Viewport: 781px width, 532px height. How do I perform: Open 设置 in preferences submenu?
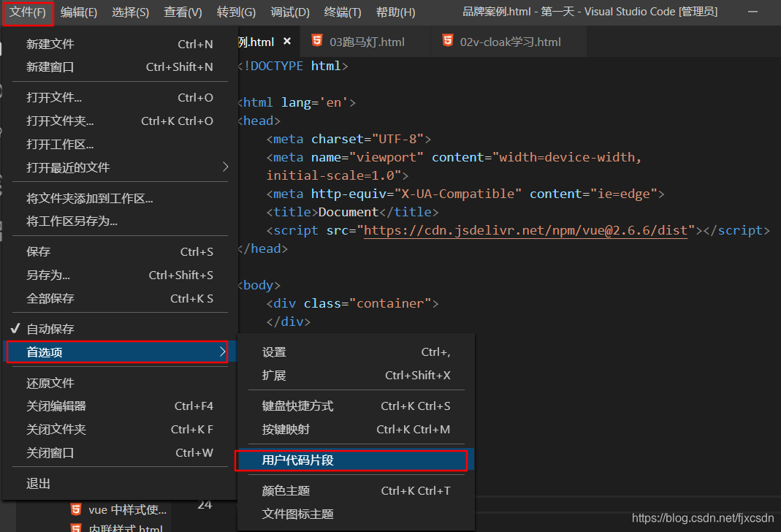click(356, 352)
